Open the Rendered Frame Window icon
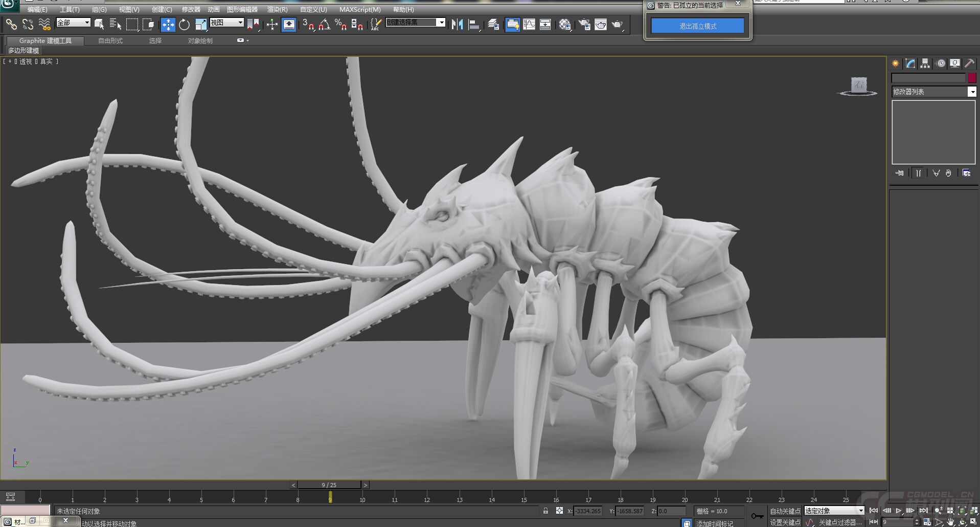 click(601, 24)
